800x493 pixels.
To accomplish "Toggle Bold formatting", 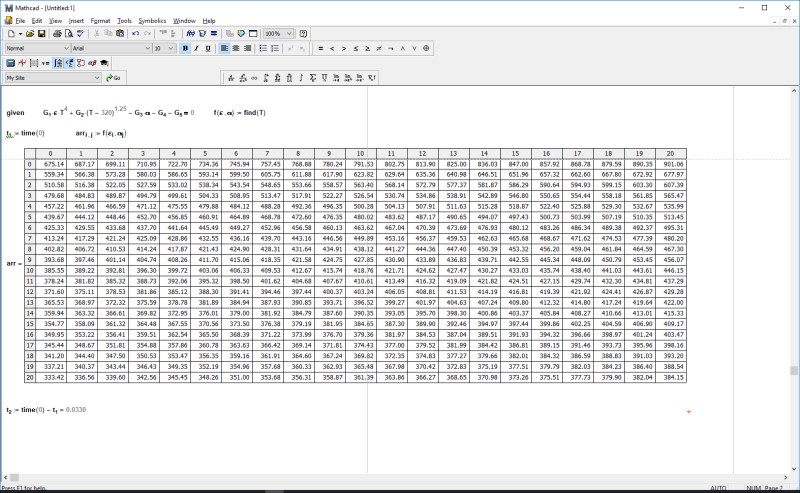I will click(x=185, y=48).
